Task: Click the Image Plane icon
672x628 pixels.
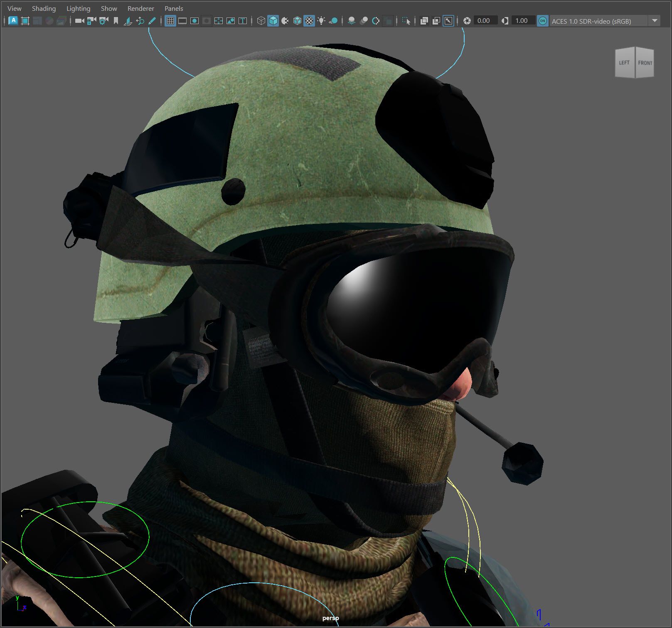Action: coord(128,20)
